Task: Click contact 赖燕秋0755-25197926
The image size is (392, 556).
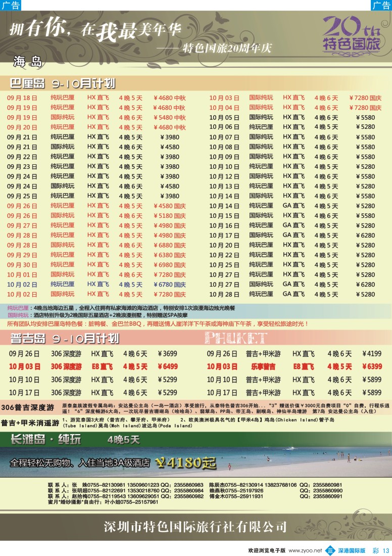Action: [x=236, y=491]
